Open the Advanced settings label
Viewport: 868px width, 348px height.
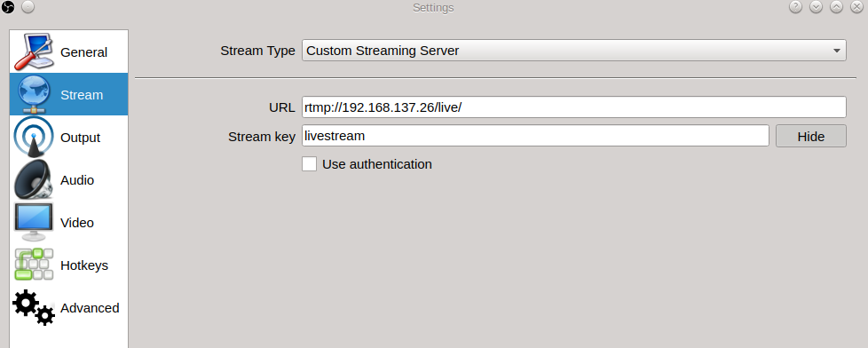point(90,307)
